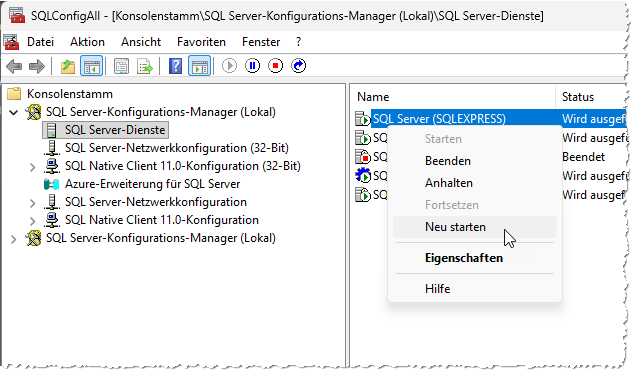The width and height of the screenshot is (634, 374).
Task: Click the Status column header
Action: tap(591, 97)
